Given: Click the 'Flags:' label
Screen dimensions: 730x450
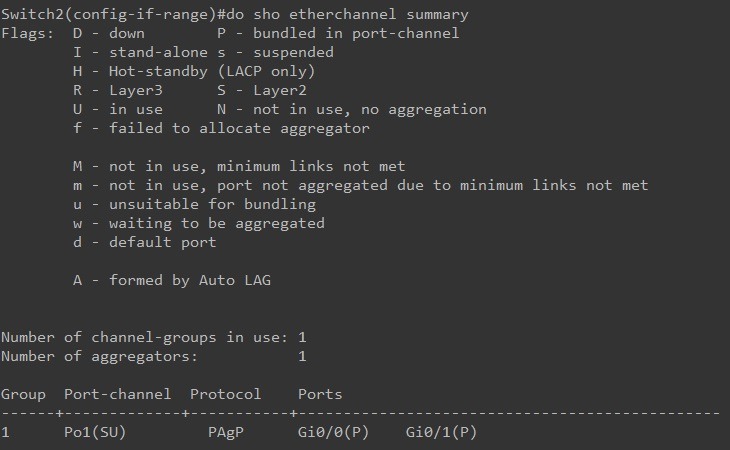Looking at the screenshot, I should click(x=27, y=34).
